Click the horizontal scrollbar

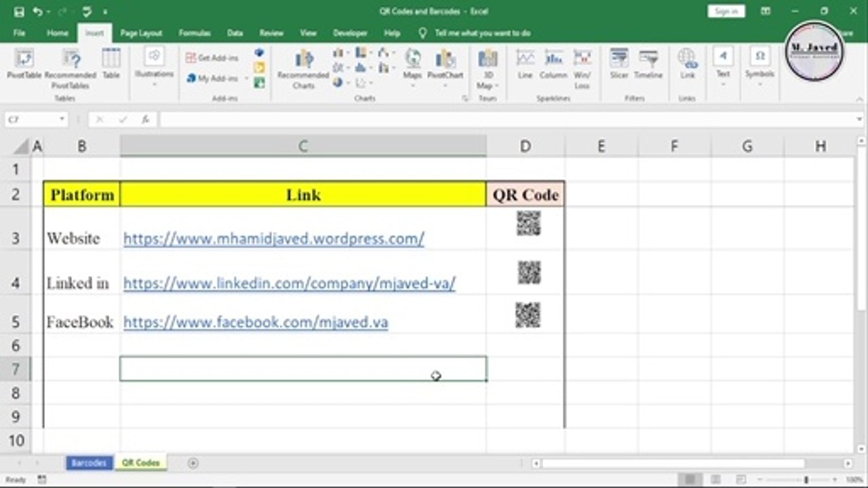point(673,464)
